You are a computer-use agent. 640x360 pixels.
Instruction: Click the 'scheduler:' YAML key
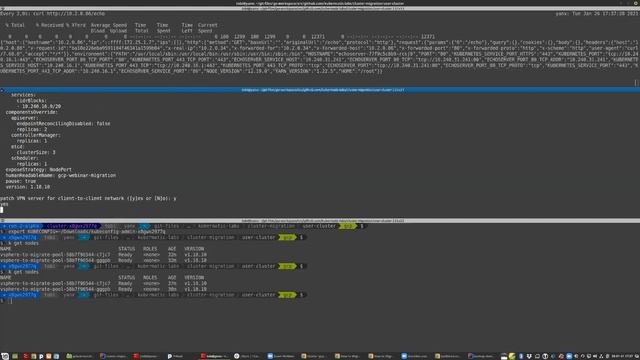pyautogui.click(x=24, y=158)
